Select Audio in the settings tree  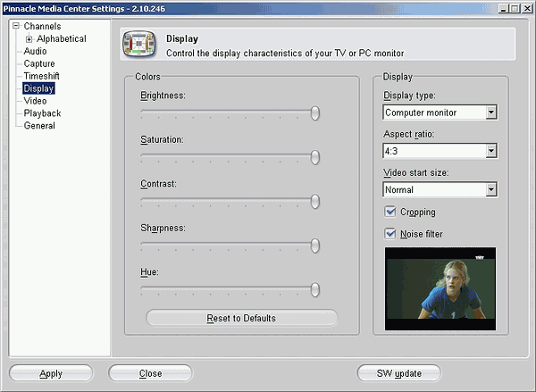[x=35, y=51]
